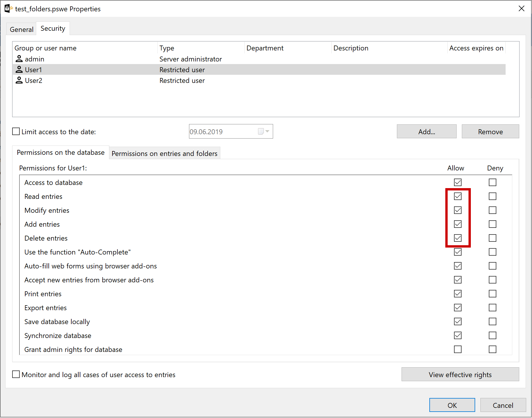
Task: Uncheck Allow for Print entries
Action: [458, 294]
